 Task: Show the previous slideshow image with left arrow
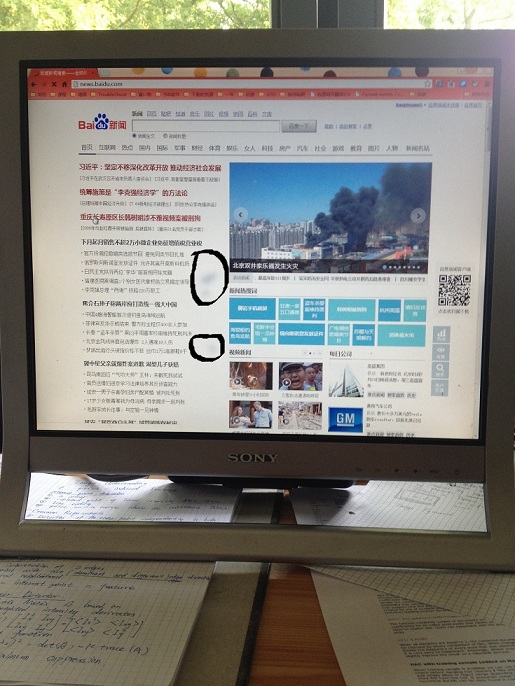240,215
